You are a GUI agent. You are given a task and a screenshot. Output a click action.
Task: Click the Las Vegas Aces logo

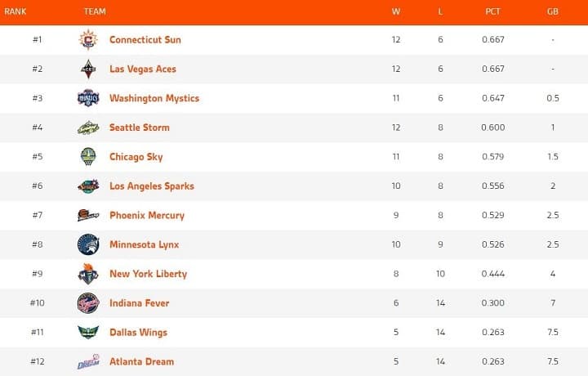88,69
